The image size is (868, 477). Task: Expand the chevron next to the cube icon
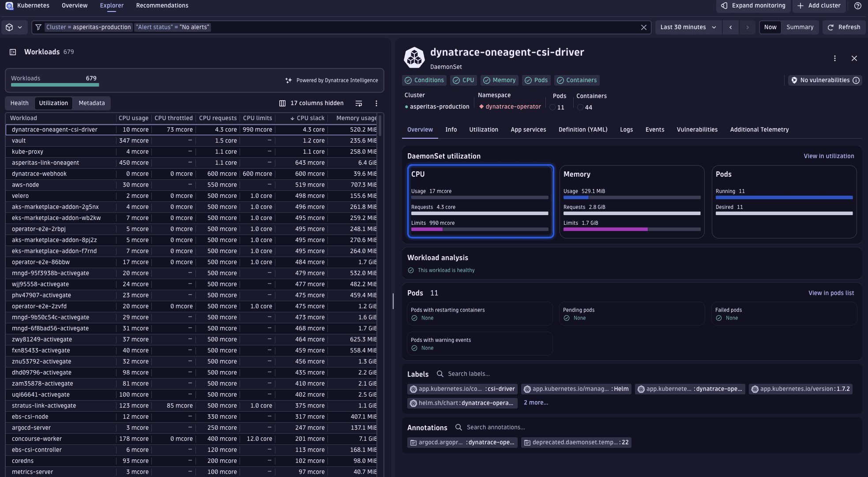[x=20, y=27]
